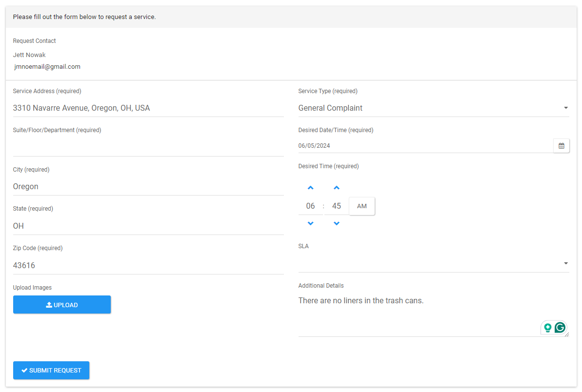Click the desired date field 06/05/2024

point(424,146)
